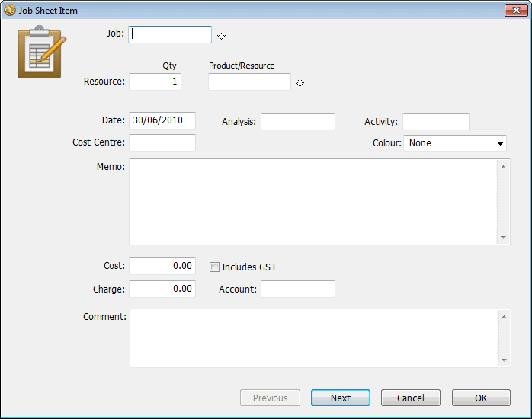532x419 pixels.
Task: Open the Colour dropdown
Action: 455,143
